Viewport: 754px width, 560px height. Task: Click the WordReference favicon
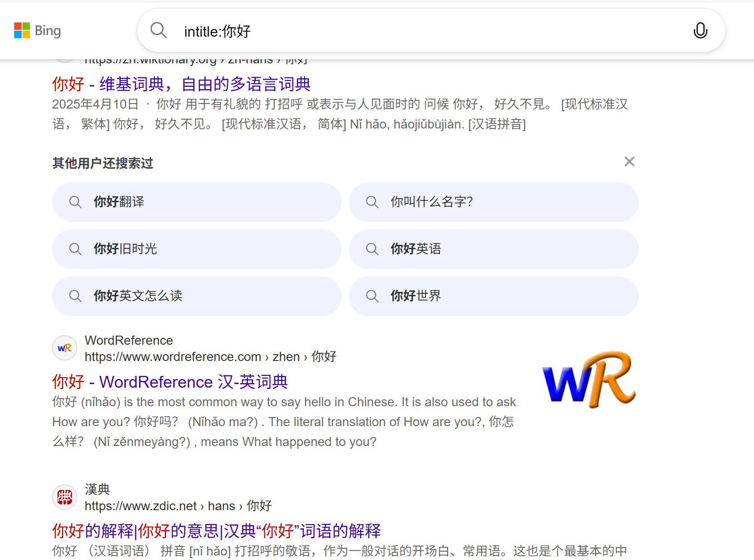click(x=65, y=348)
